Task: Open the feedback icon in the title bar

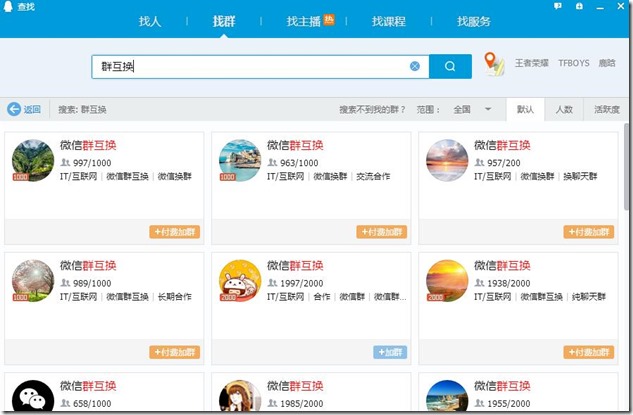Action: click(558, 7)
